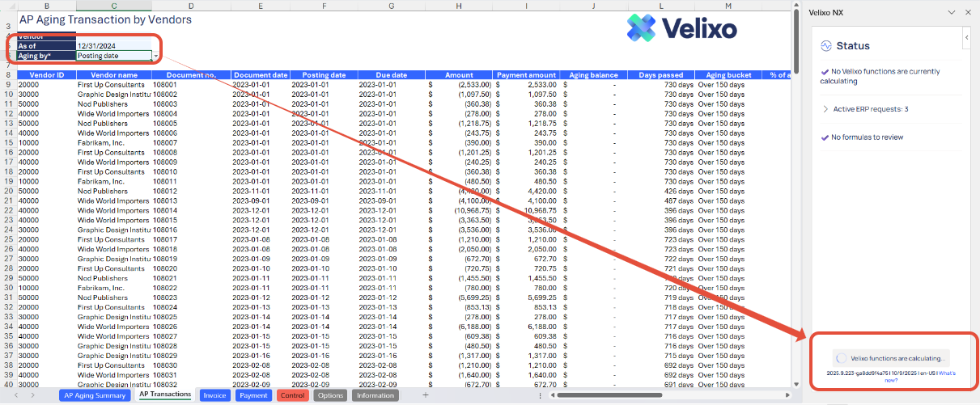Close the Velixo NX task pane

click(968, 12)
